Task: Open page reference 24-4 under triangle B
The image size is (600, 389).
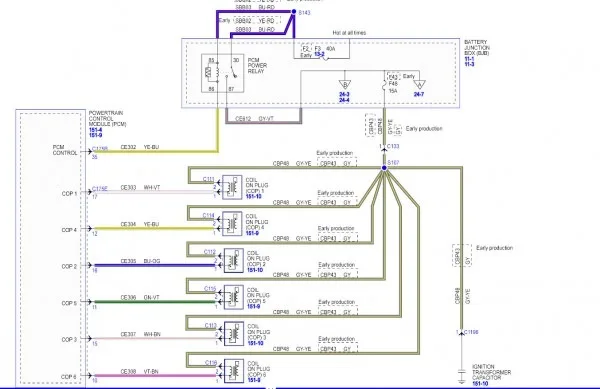Action: pyautogui.click(x=344, y=100)
